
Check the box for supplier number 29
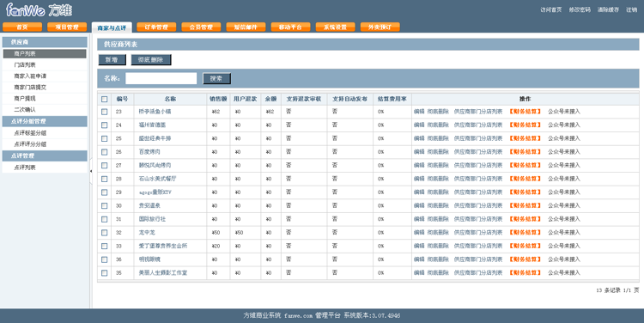point(104,192)
